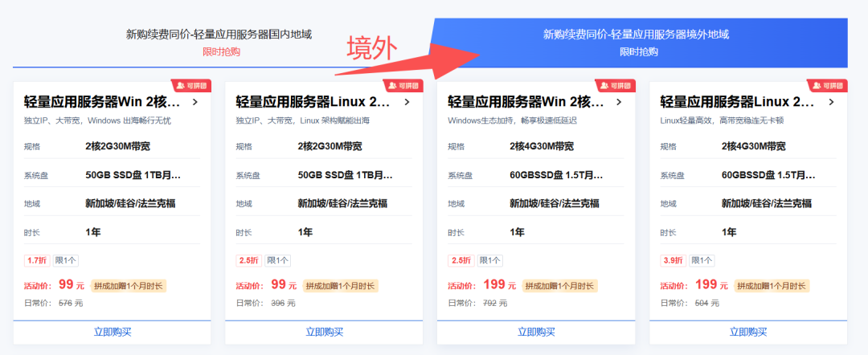This screenshot has width=868, height=355.
Task: Open chevron on Win card with 576元 regular price
Action: [x=194, y=102]
